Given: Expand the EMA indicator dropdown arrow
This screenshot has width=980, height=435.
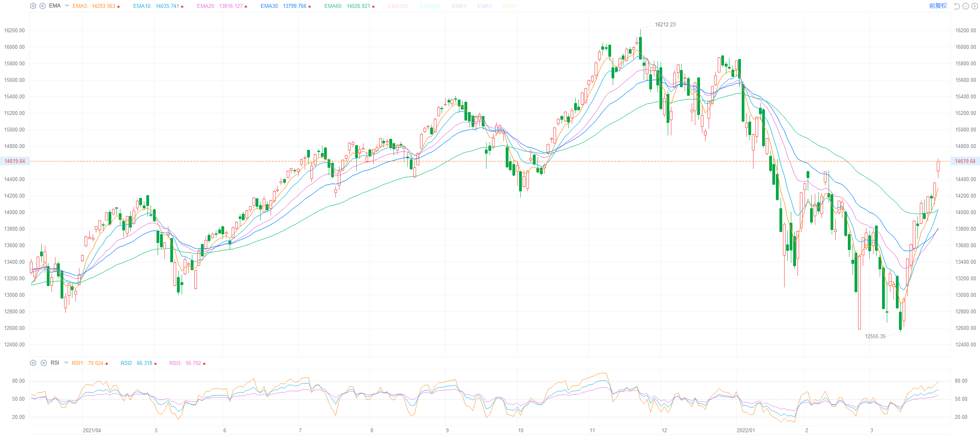Looking at the screenshot, I should 67,6.
